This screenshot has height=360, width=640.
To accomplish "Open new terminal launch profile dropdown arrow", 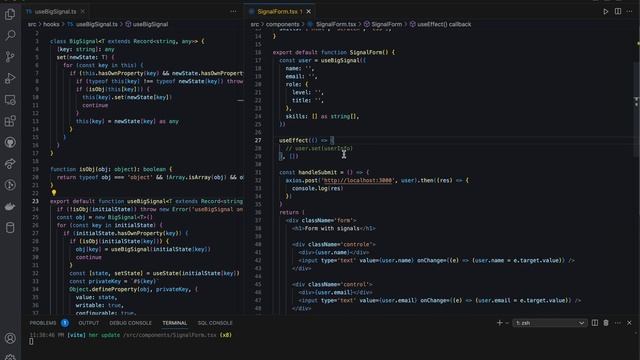I will click(507, 323).
